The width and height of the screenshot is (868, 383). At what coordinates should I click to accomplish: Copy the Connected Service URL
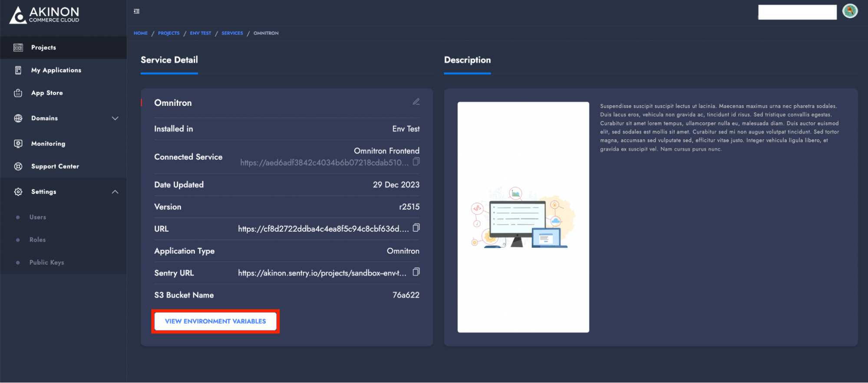click(x=416, y=161)
